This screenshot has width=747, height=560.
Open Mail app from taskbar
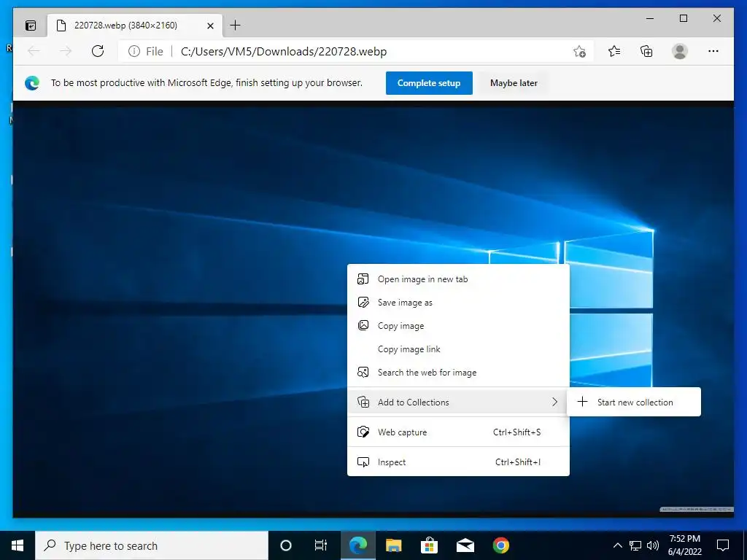click(465, 545)
